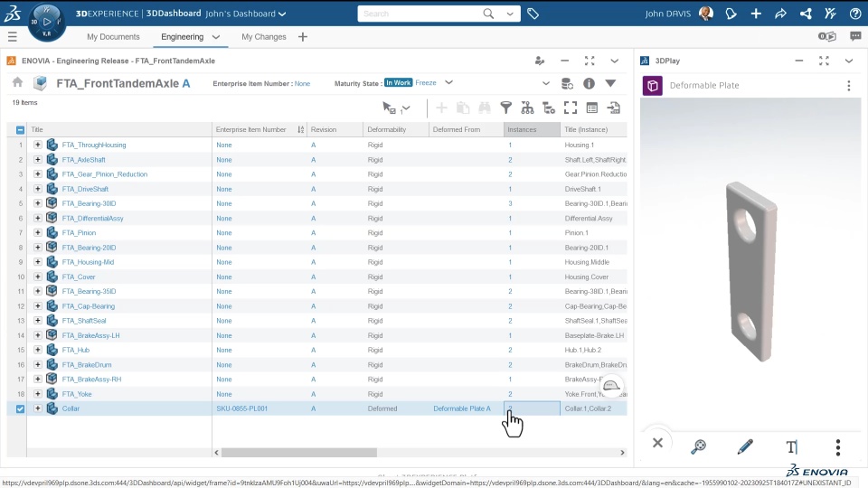Click the fit-to-screen frame icon

pyautogui.click(x=571, y=108)
